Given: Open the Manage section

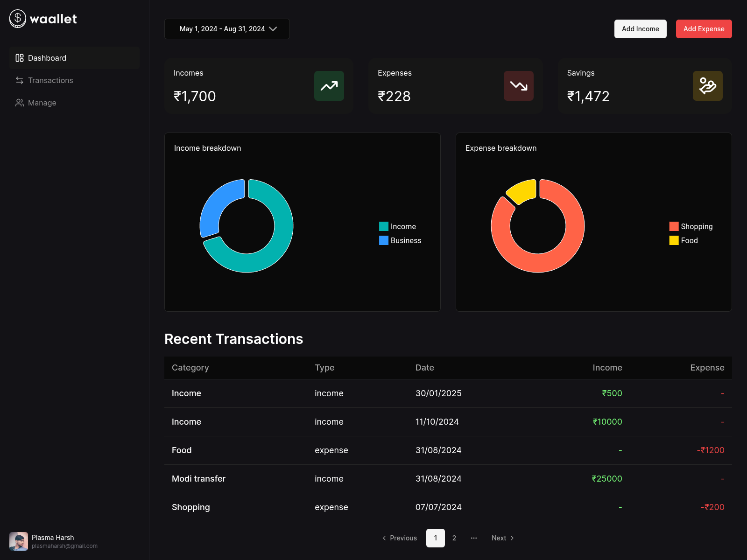Looking at the screenshot, I should [75, 103].
